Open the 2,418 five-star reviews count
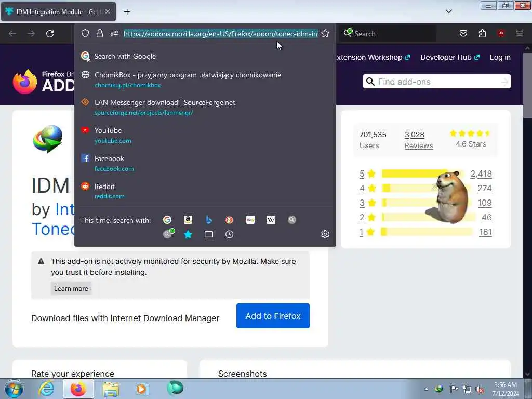The height and width of the screenshot is (399, 532). (x=481, y=174)
